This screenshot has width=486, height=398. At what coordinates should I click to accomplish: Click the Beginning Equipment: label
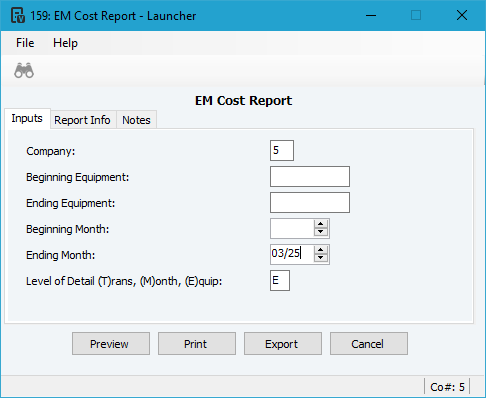[77, 177]
